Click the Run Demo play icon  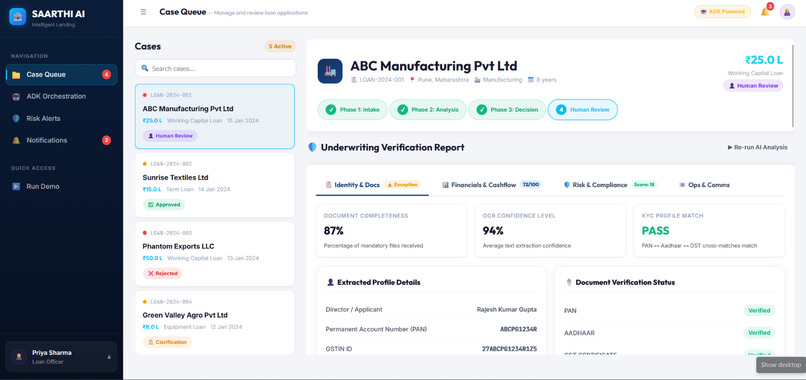[16, 187]
